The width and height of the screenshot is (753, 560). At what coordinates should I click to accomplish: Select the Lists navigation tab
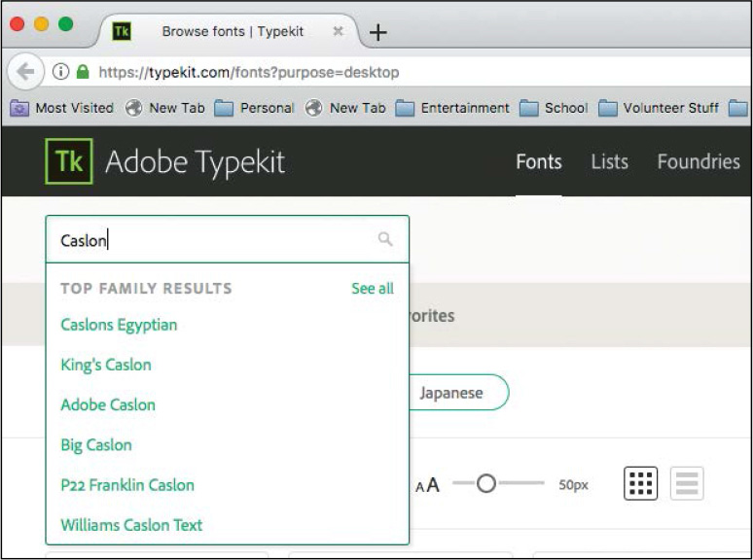tap(609, 161)
